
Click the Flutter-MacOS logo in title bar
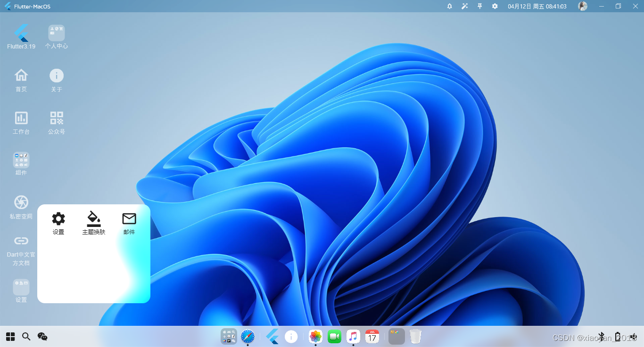tap(8, 6)
